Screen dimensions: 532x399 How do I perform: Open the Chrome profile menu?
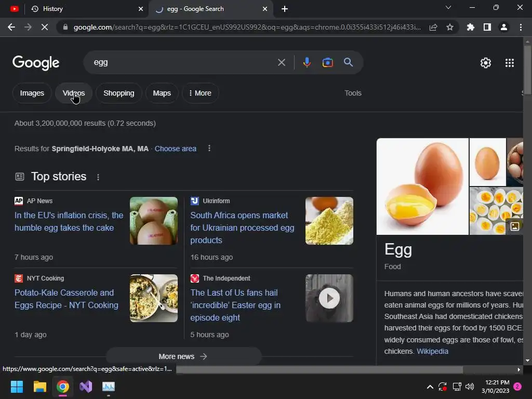(x=504, y=27)
